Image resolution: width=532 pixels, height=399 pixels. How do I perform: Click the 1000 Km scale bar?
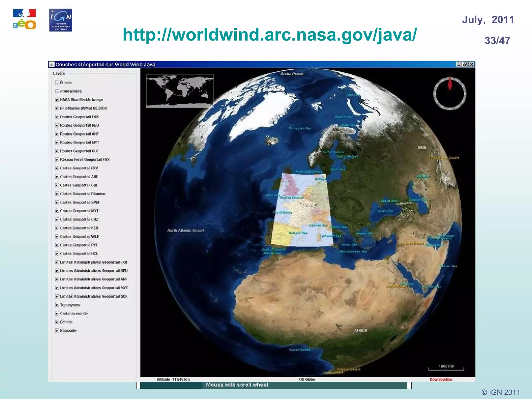(446, 368)
